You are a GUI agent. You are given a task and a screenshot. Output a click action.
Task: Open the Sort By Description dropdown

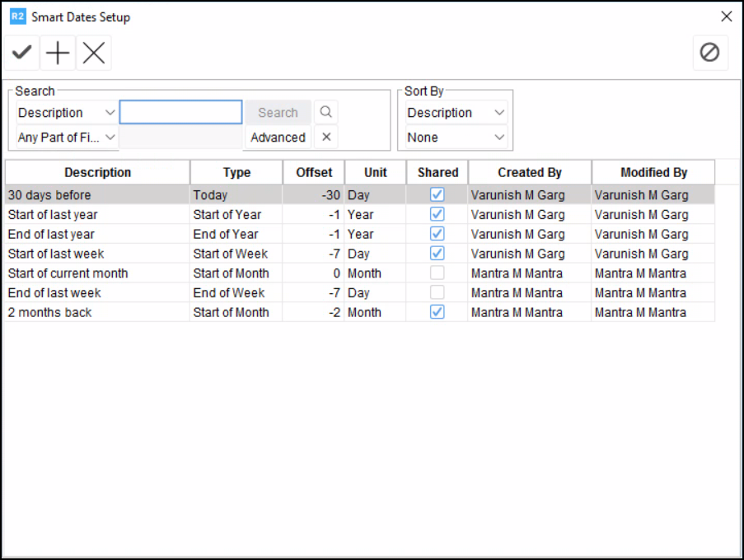point(456,113)
